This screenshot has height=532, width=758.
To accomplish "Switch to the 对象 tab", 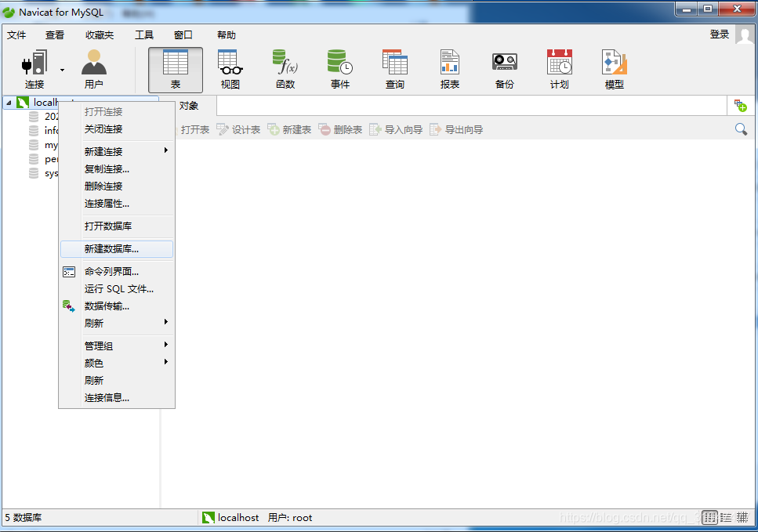I will [x=189, y=106].
